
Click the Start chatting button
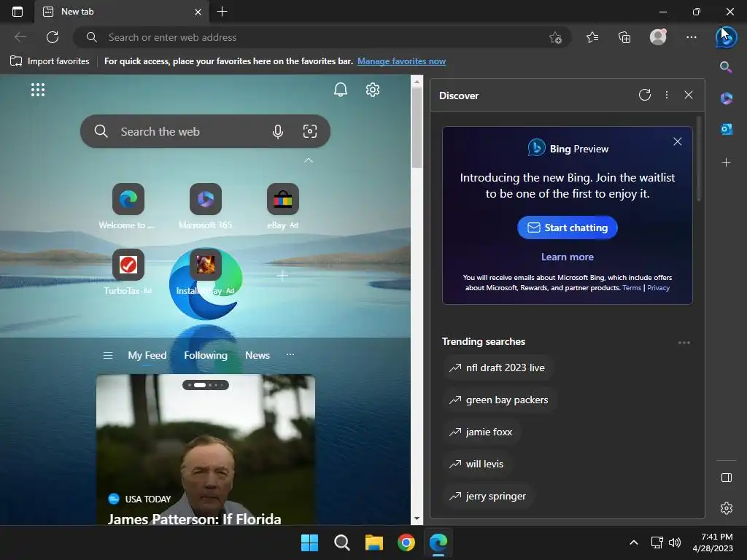tap(567, 227)
